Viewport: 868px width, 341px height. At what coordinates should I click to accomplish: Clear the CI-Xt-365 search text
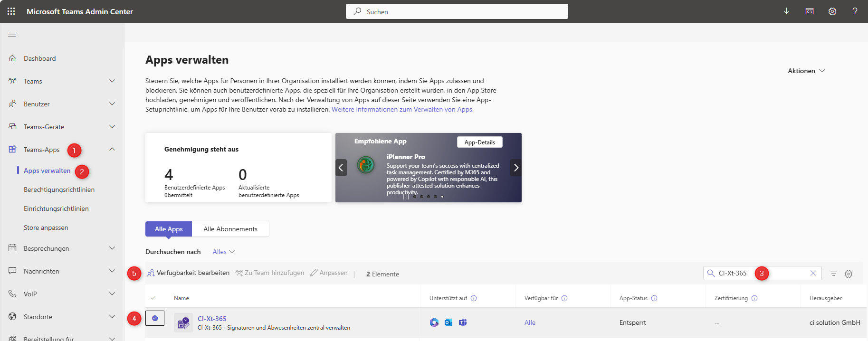pos(813,273)
